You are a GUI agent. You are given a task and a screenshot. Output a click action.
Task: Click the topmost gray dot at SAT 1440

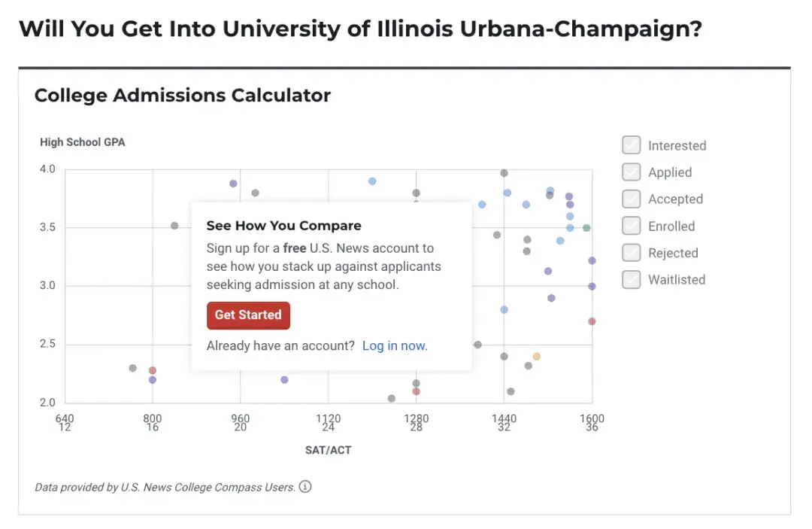pyautogui.click(x=504, y=173)
